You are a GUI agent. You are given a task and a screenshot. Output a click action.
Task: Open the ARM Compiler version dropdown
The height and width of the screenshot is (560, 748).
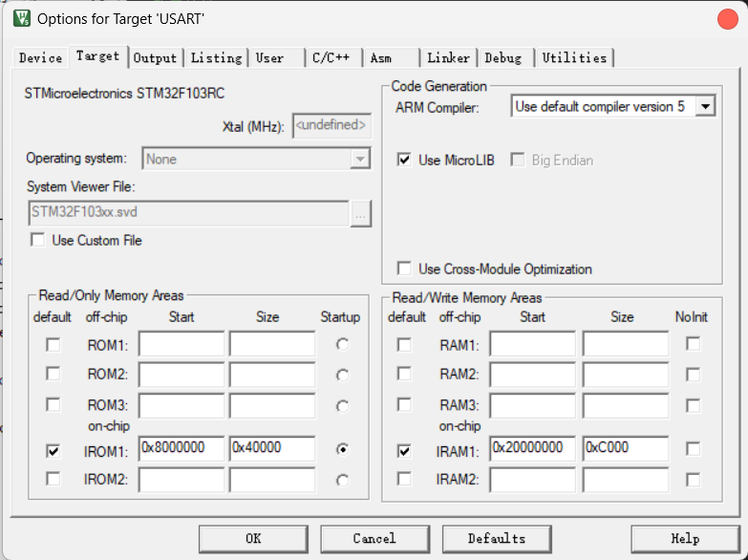613,106
